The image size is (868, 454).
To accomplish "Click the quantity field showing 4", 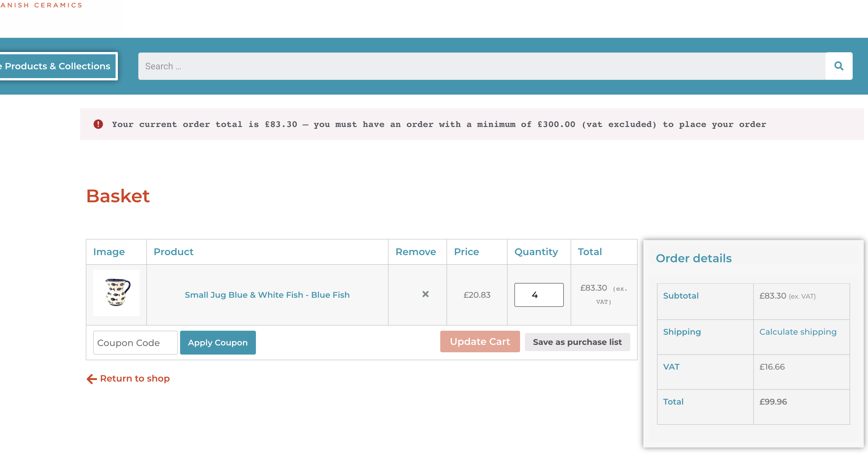I will [539, 295].
